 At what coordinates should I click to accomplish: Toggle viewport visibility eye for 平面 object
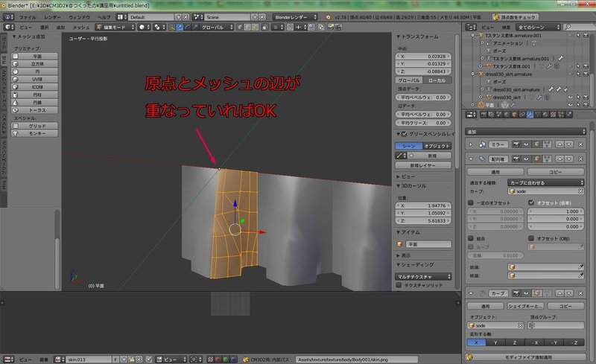pos(570,104)
